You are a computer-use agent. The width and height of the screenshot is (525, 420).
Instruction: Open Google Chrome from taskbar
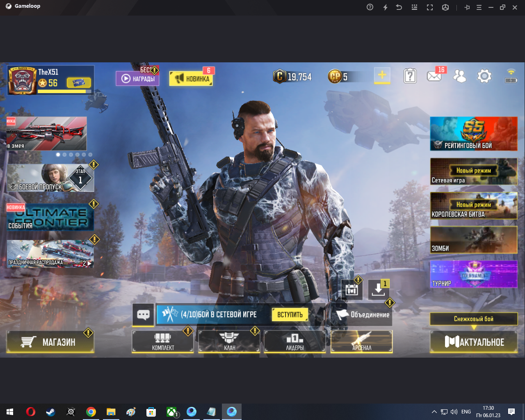tap(91, 412)
